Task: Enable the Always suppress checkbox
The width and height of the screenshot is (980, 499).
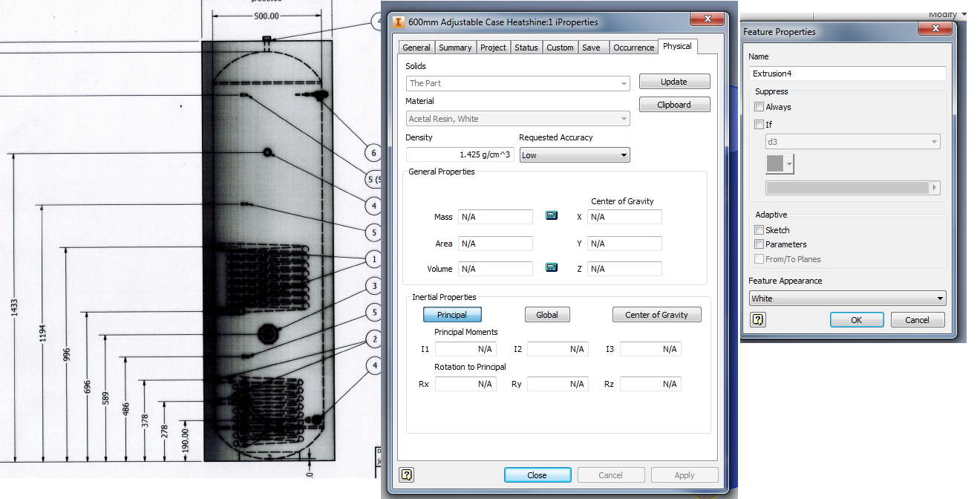Action: click(x=759, y=106)
